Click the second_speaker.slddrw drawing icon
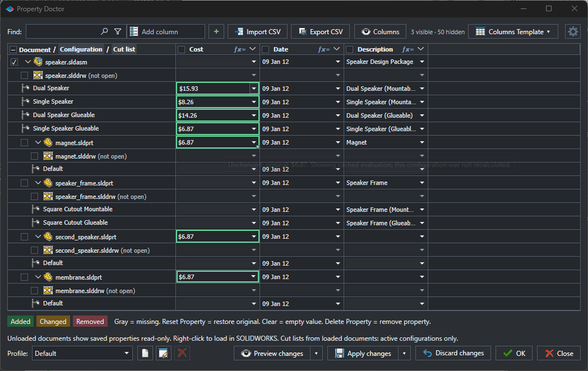This screenshot has width=588, height=371. click(48, 250)
